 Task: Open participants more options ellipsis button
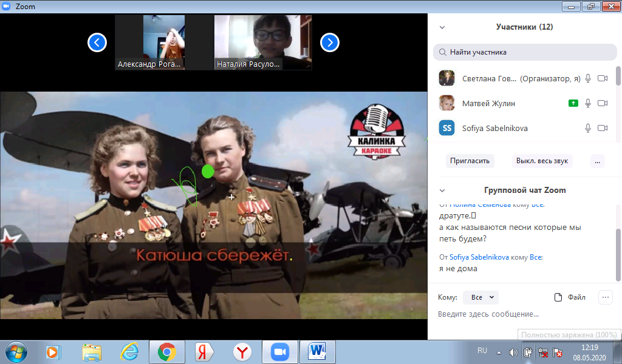pyautogui.click(x=598, y=161)
